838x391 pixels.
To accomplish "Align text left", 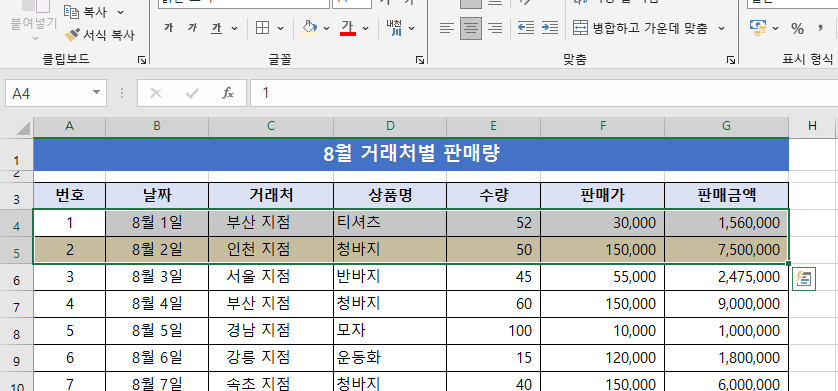I will tap(447, 28).
